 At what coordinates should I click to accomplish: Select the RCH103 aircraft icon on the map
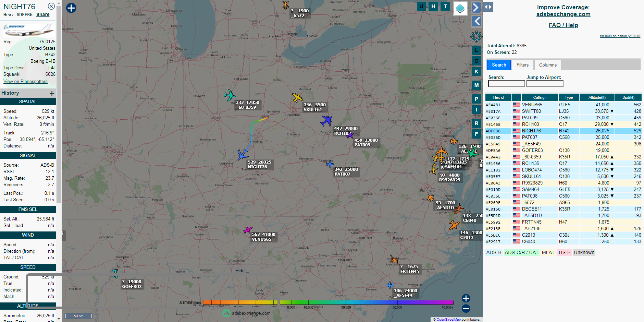point(326,121)
